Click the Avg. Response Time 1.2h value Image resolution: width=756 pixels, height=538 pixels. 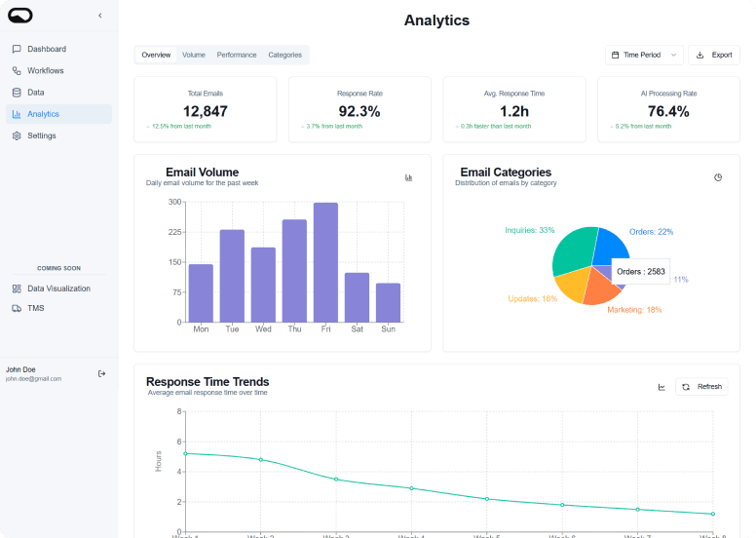pyautogui.click(x=514, y=111)
